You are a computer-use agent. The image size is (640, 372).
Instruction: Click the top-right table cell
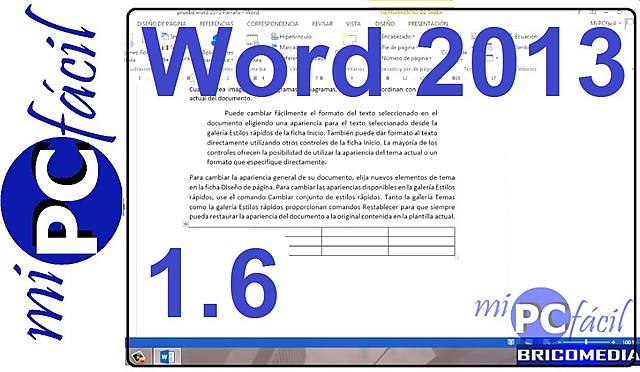point(422,232)
